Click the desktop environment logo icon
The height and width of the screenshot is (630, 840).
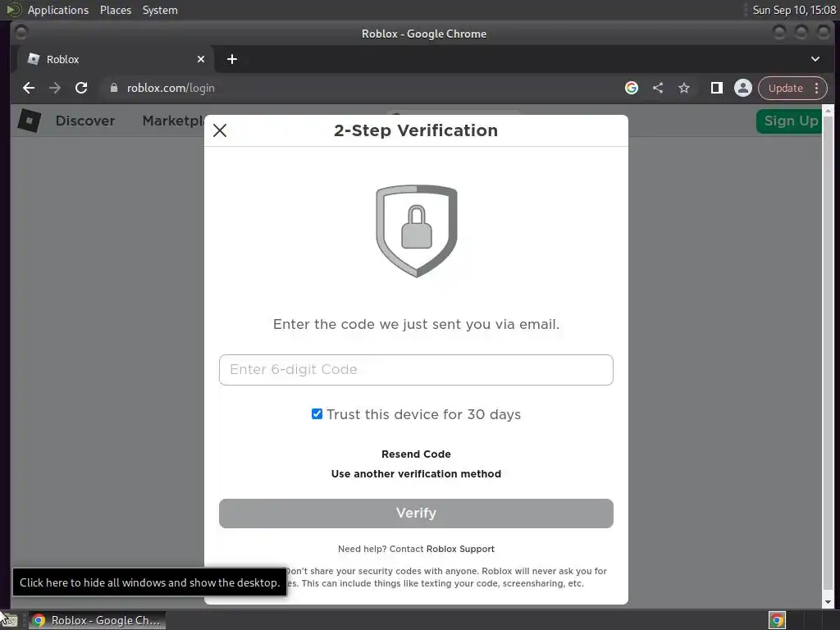[13, 10]
